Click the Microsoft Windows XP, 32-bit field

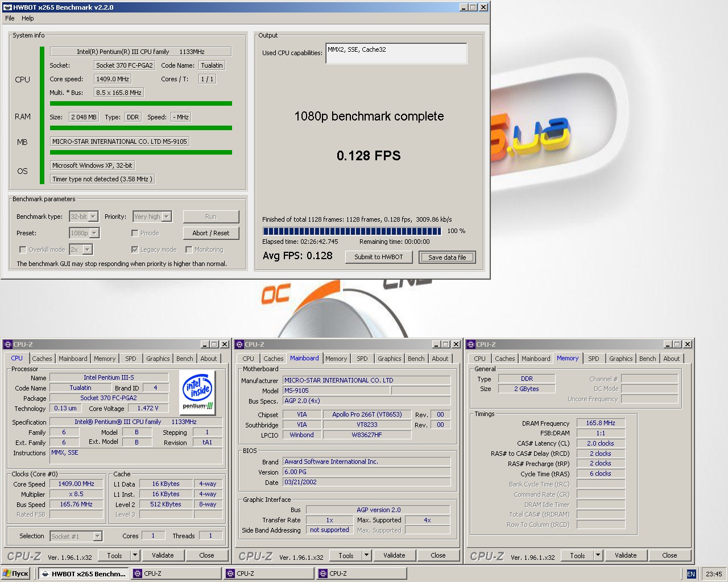93,165
